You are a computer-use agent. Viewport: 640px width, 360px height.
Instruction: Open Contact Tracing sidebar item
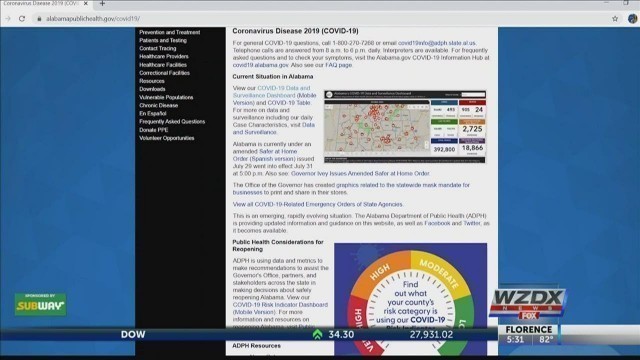(158, 49)
